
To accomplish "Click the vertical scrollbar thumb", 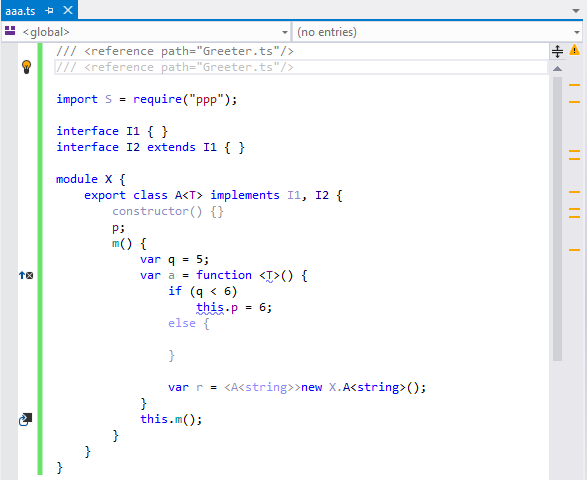I will [557, 219].
